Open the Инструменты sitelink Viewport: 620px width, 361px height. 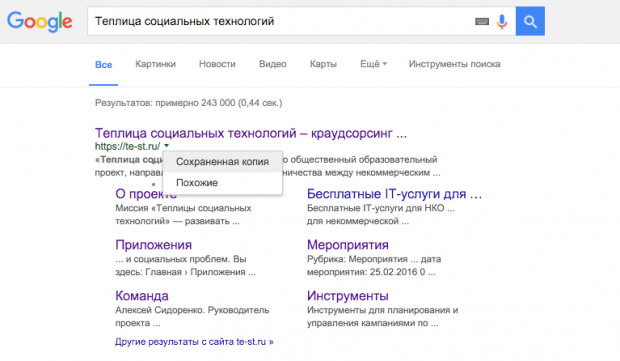tap(348, 296)
